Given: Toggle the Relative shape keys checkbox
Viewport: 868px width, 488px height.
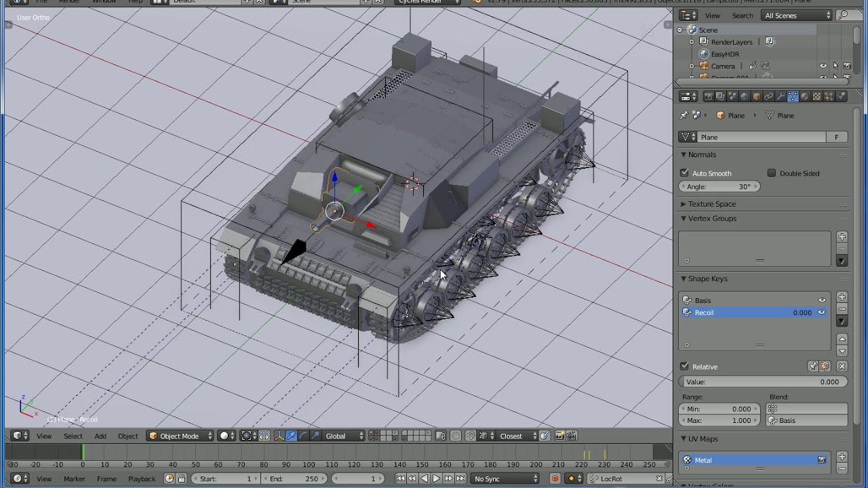Looking at the screenshot, I should (x=684, y=366).
